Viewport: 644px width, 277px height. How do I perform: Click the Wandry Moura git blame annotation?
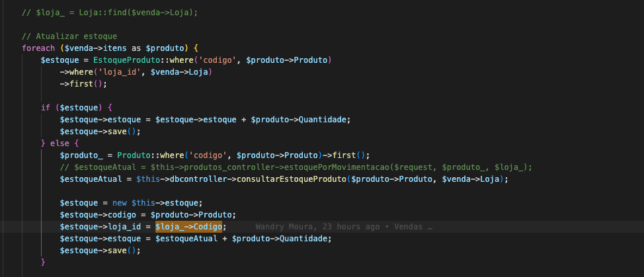click(x=343, y=227)
